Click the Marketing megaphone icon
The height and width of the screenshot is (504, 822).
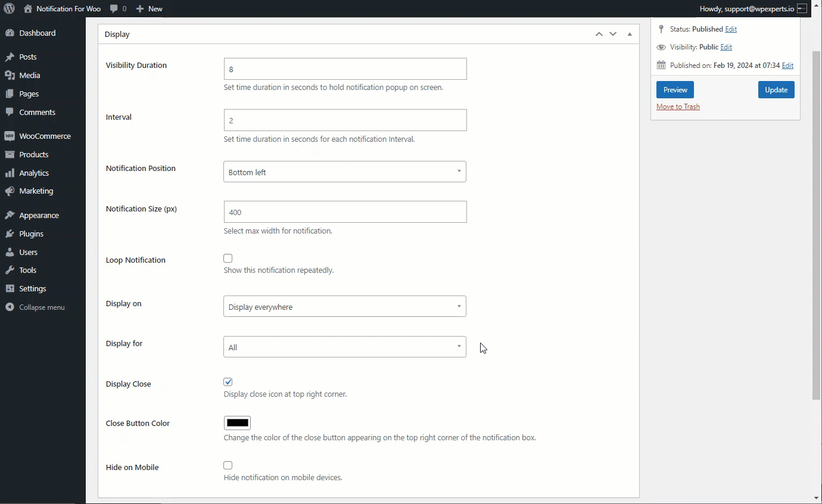[x=10, y=191]
